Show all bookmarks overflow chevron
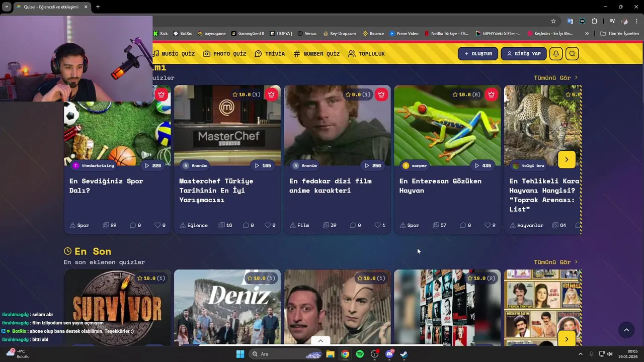The height and width of the screenshot is (362, 644). point(587,34)
